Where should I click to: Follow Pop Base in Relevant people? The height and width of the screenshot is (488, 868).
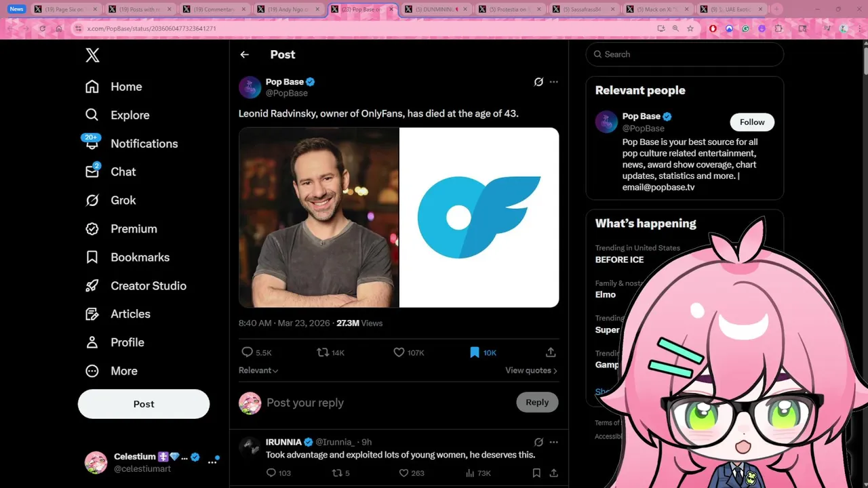752,122
